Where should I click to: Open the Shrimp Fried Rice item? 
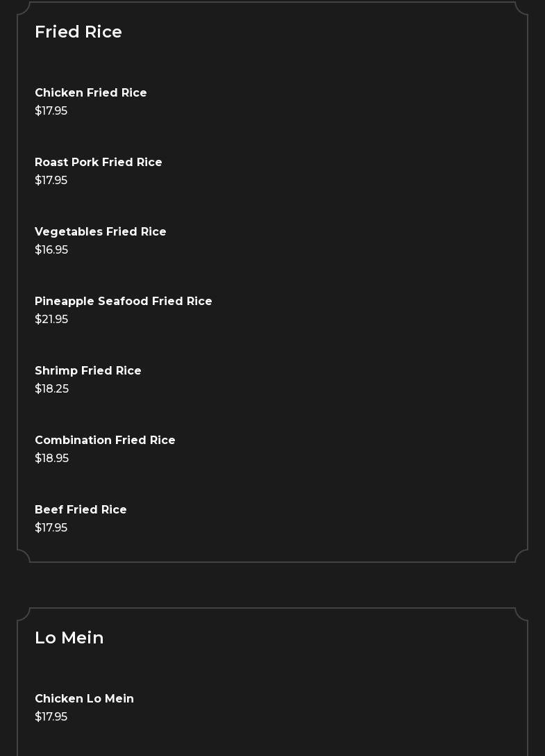(88, 371)
